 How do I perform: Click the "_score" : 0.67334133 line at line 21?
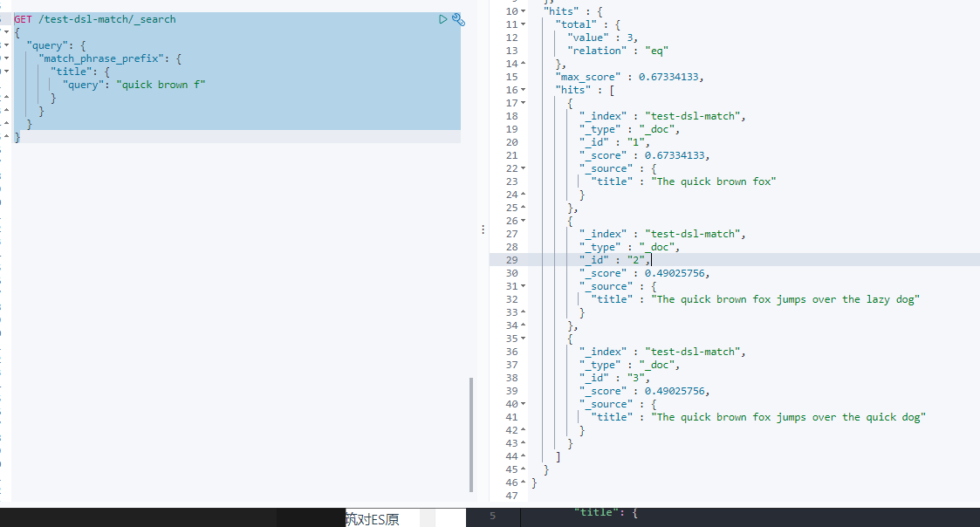coord(644,155)
